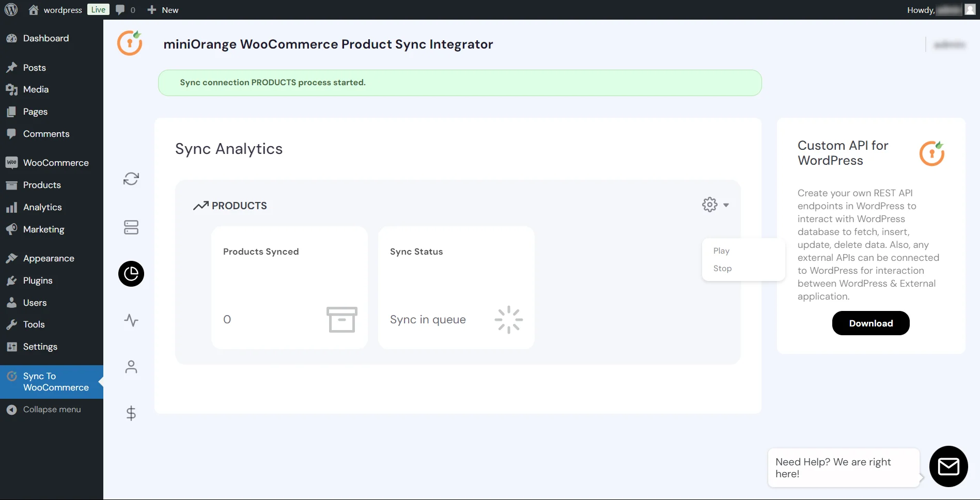Select Sync To WooCommerce menu item
Image resolution: width=980 pixels, height=500 pixels.
(x=52, y=382)
